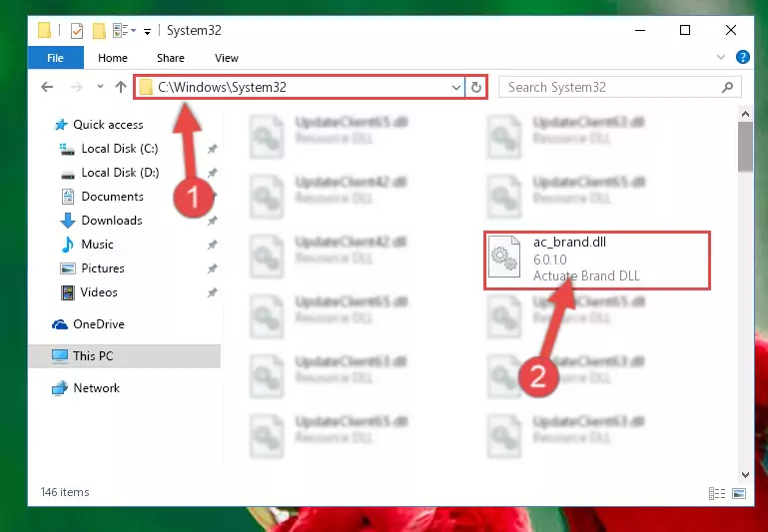
Task: Open Local Disk (D:) in the sidebar
Action: click(x=120, y=173)
